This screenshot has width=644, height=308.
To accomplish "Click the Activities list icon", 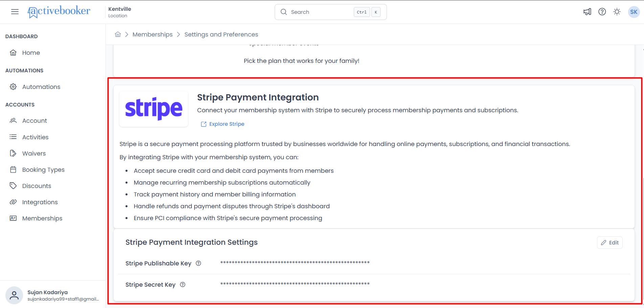I will (x=13, y=137).
